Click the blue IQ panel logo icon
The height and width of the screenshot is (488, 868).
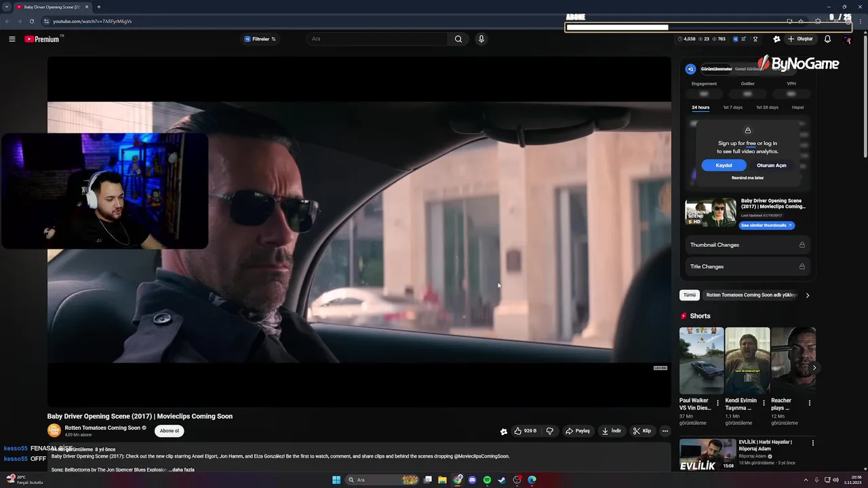click(x=690, y=69)
